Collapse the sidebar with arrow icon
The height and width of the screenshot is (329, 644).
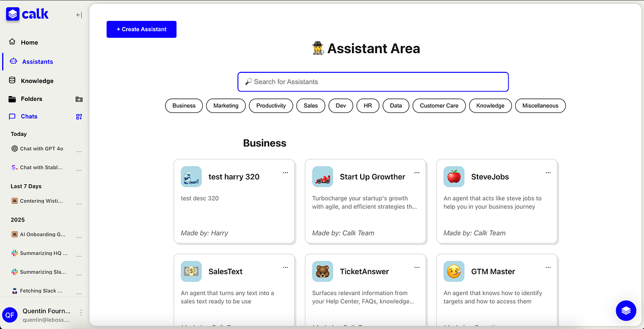pyautogui.click(x=79, y=15)
